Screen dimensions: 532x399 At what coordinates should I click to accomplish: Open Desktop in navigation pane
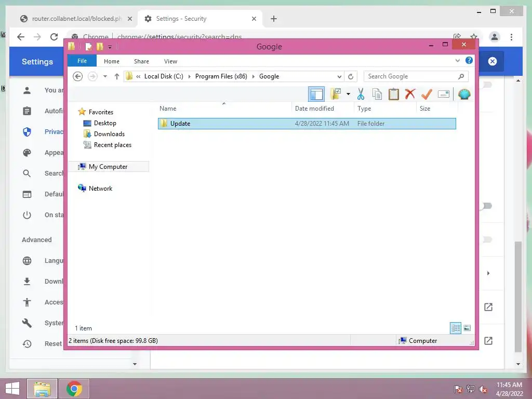click(x=100, y=123)
